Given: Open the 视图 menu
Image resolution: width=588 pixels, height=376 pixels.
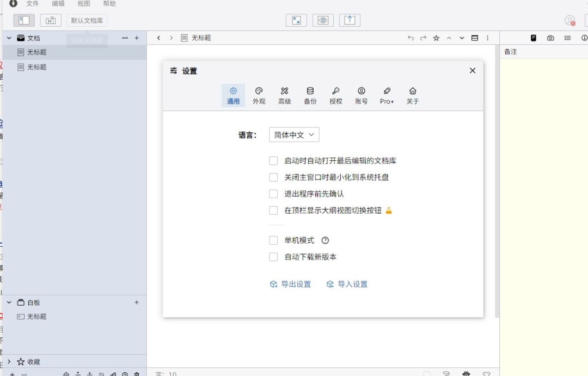Looking at the screenshot, I should [x=83, y=4].
